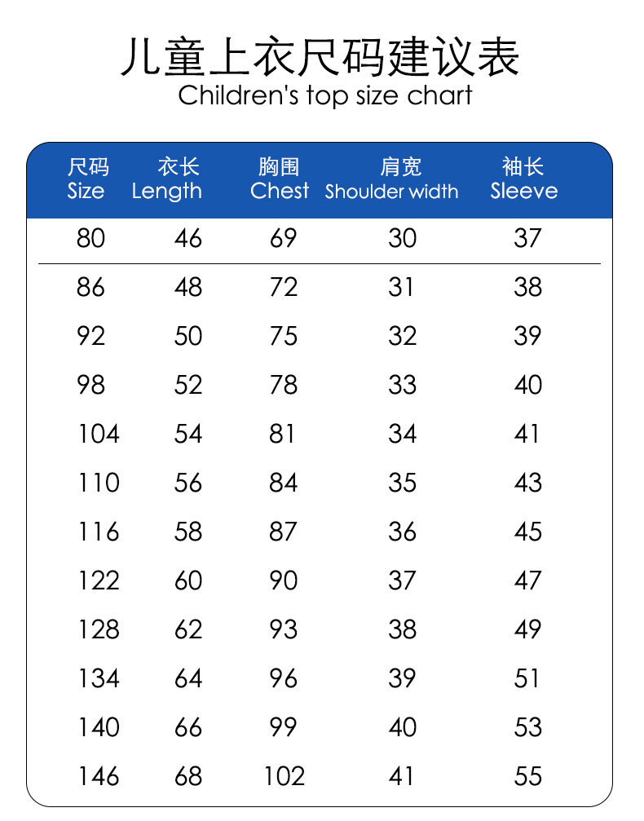The height and width of the screenshot is (821, 644).
Task: Select sleeve value 55 for size 146
Action: [x=528, y=776]
